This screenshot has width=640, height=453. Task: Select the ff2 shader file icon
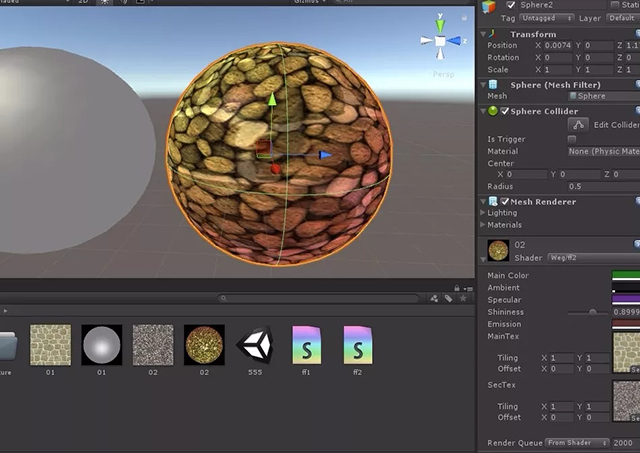[x=358, y=345]
